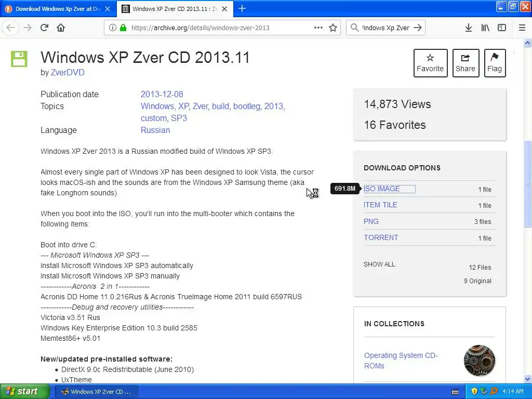The width and height of the screenshot is (532, 399).
Task: Bookmark this page with the star icon
Action: coord(333,28)
